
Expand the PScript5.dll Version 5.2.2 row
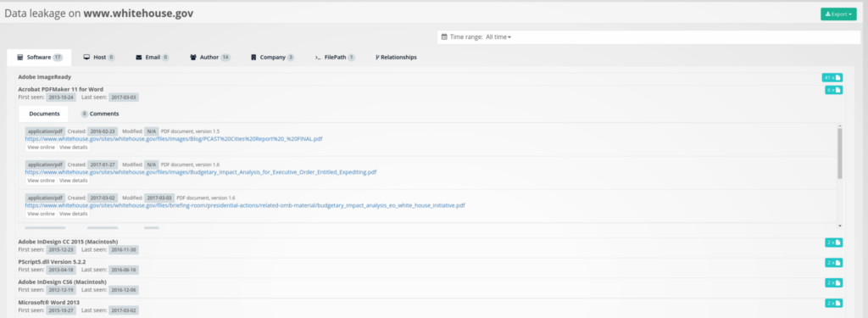tap(52, 261)
